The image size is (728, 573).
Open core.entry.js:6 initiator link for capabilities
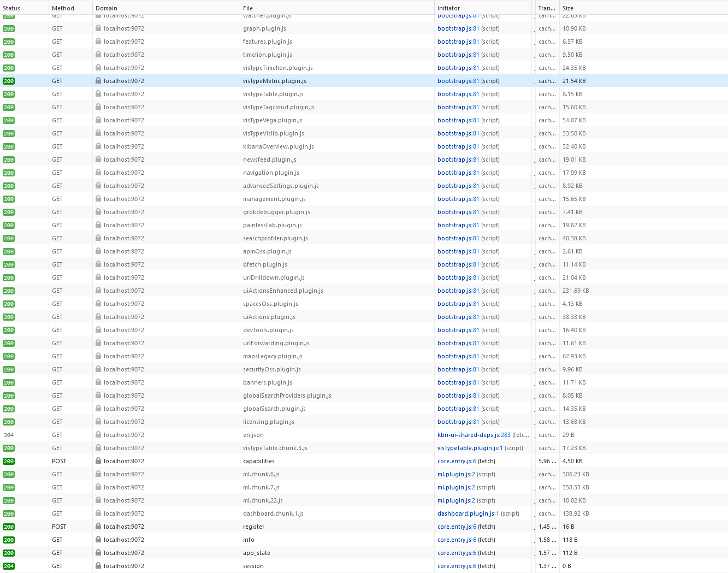pyautogui.click(x=457, y=461)
